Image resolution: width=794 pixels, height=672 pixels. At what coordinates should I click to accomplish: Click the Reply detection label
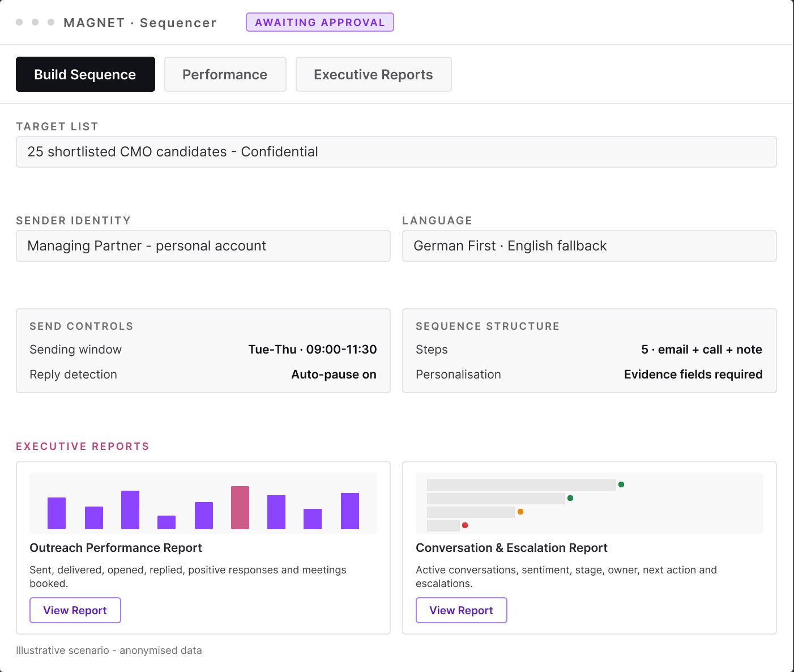point(74,375)
